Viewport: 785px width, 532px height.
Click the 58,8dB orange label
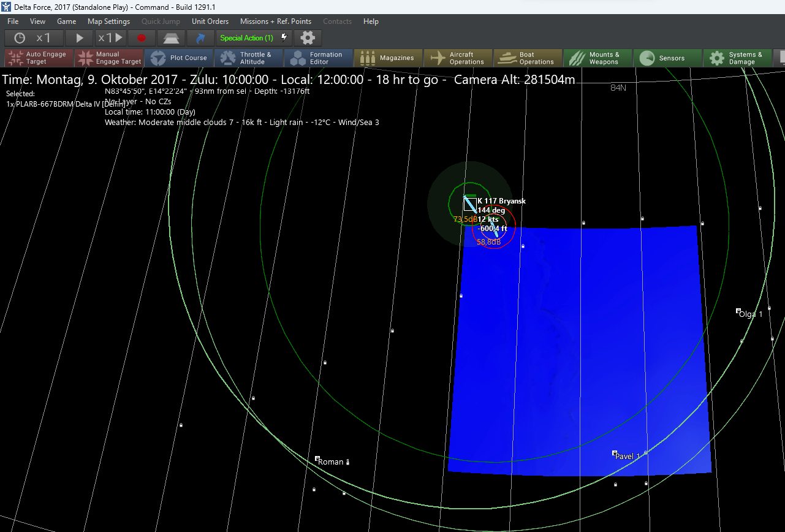click(489, 242)
